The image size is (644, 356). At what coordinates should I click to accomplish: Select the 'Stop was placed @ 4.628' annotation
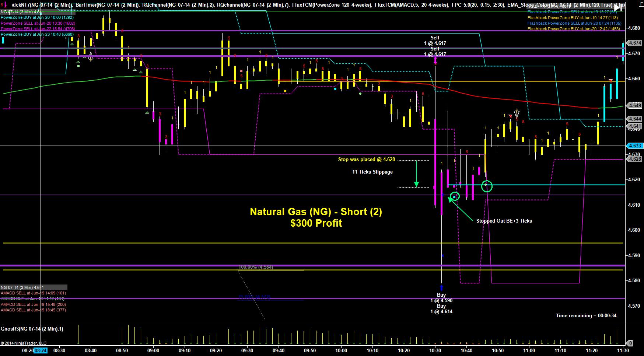pyautogui.click(x=367, y=159)
